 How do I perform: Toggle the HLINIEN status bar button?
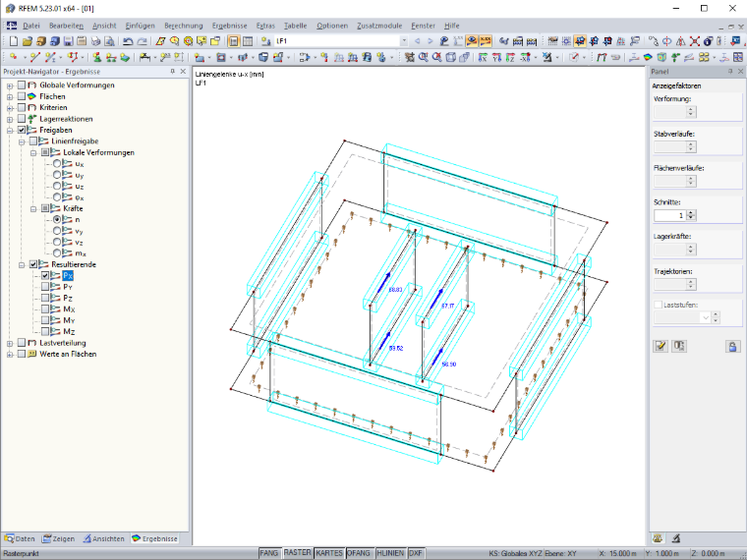tap(390, 553)
